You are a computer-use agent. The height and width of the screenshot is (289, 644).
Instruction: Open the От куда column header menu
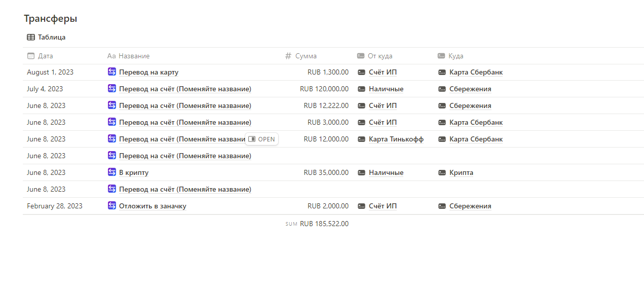pyautogui.click(x=380, y=56)
